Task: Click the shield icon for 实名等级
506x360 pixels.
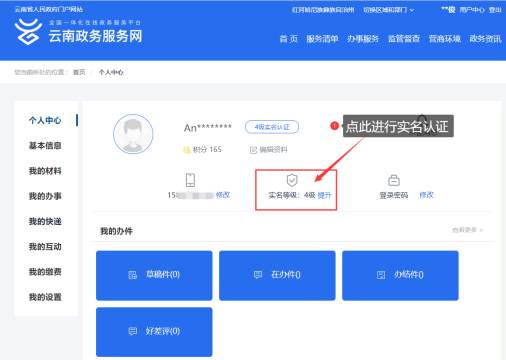Action: pos(292,180)
